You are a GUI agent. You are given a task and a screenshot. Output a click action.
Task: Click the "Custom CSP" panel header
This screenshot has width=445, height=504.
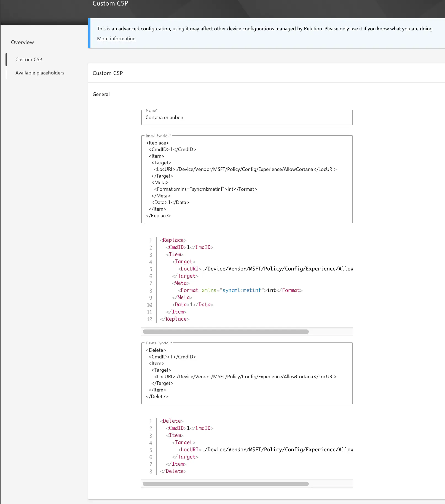(x=108, y=73)
